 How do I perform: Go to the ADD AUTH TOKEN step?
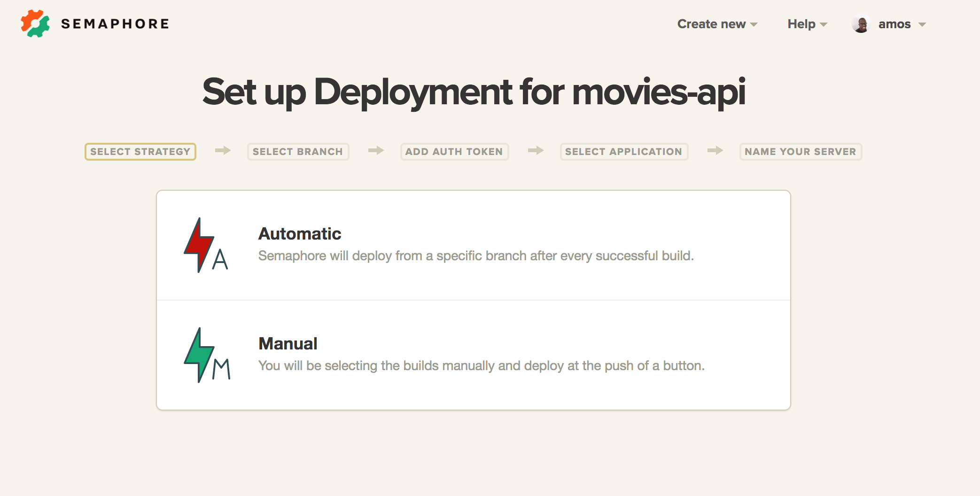click(454, 152)
